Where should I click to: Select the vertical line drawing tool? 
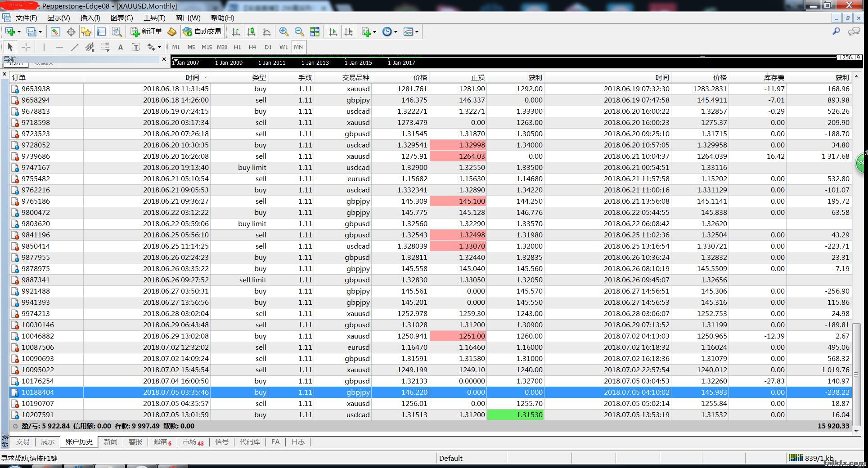(x=44, y=47)
